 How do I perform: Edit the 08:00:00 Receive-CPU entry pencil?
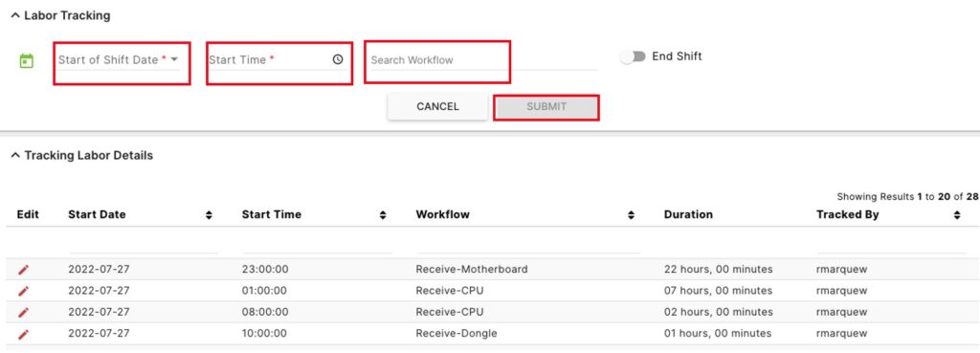point(23,312)
